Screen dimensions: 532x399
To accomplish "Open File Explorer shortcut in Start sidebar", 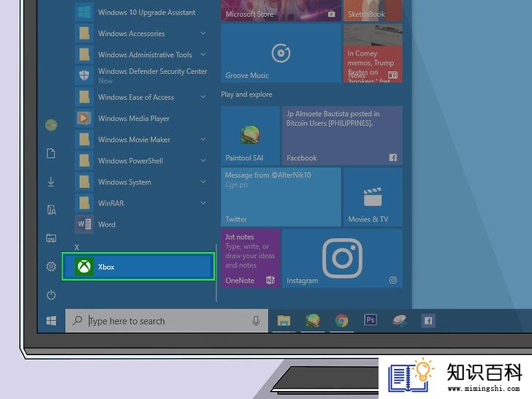I will (51, 238).
